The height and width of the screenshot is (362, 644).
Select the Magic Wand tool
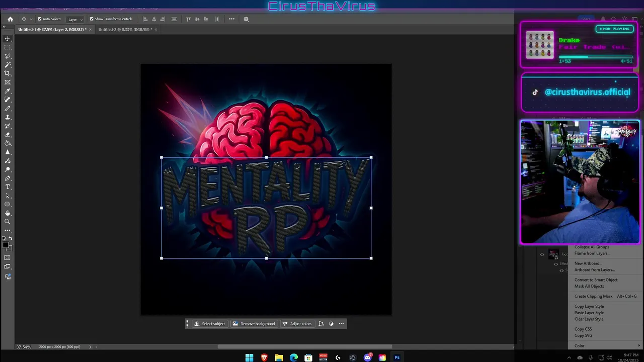(x=8, y=65)
